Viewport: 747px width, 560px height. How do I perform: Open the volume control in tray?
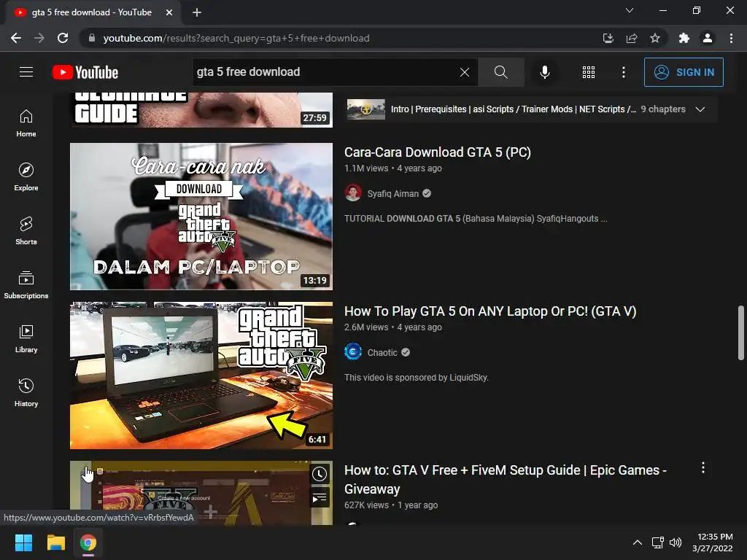[675, 542]
